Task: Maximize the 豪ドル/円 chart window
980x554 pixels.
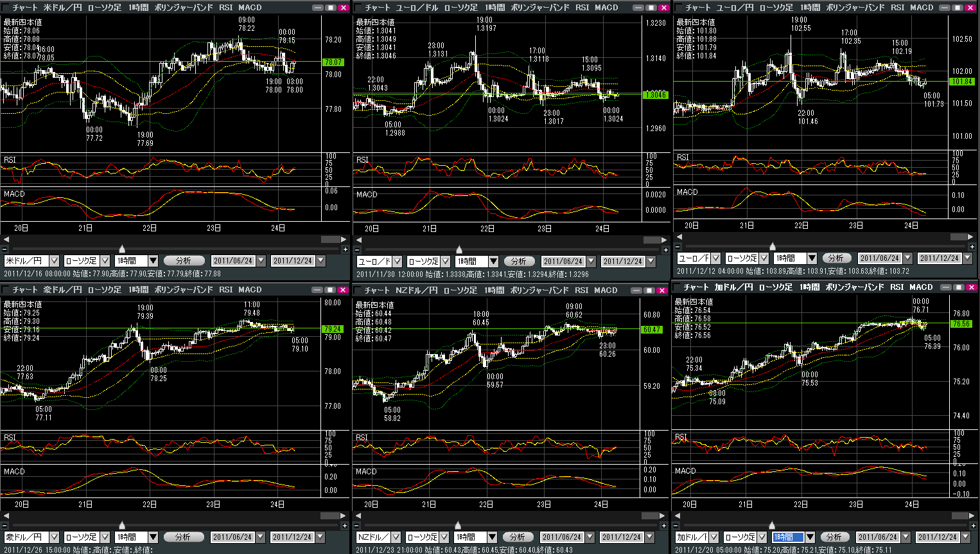Action: click(330, 290)
